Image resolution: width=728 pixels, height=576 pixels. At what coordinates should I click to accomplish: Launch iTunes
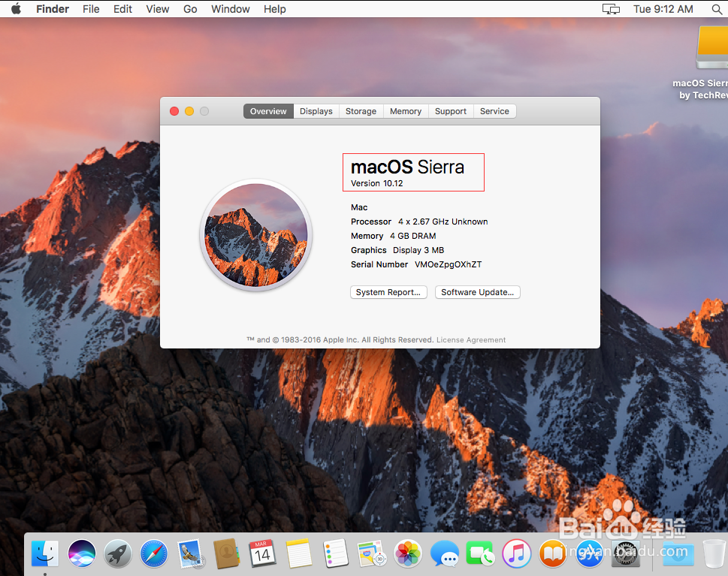516,553
